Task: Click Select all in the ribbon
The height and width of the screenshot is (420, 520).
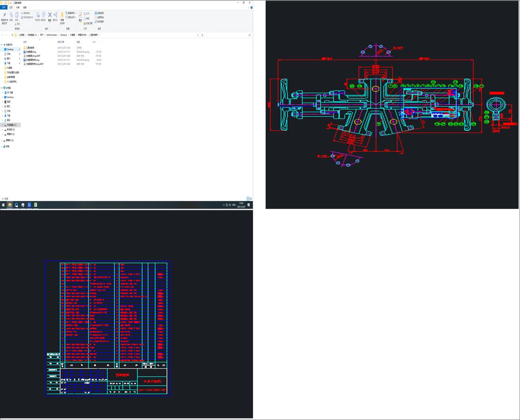Action: [x=99, y=13]
